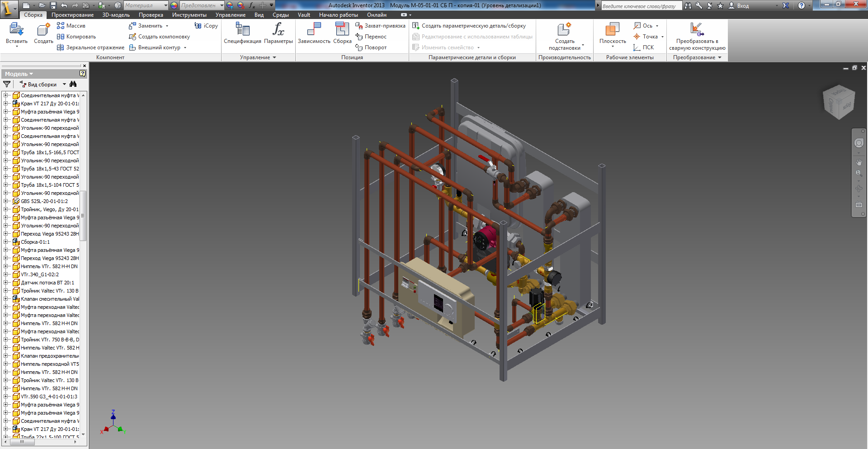The width and height of the screenshot is (868, 449).
Task: Open the Параметры fx dialog
Action: [278, 30]
